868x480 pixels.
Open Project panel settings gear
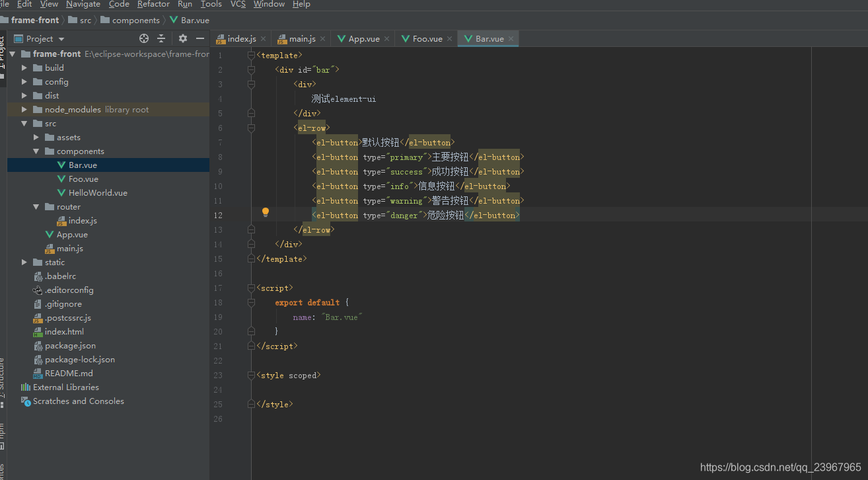pos(183,38)
